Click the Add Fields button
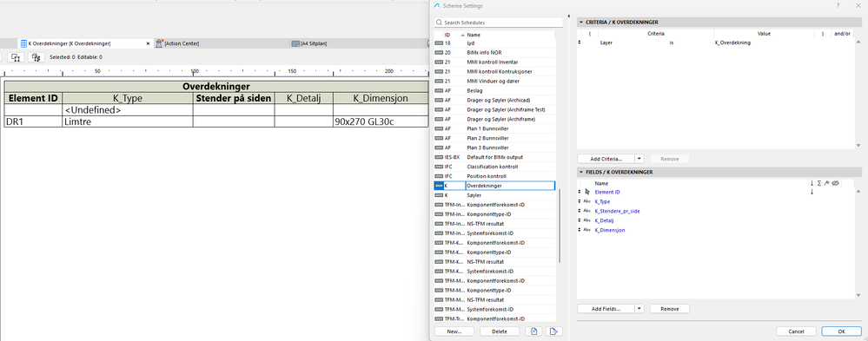The width and height of the screenshot is (868, 341). pyautogui.click(x=606, y=308)
